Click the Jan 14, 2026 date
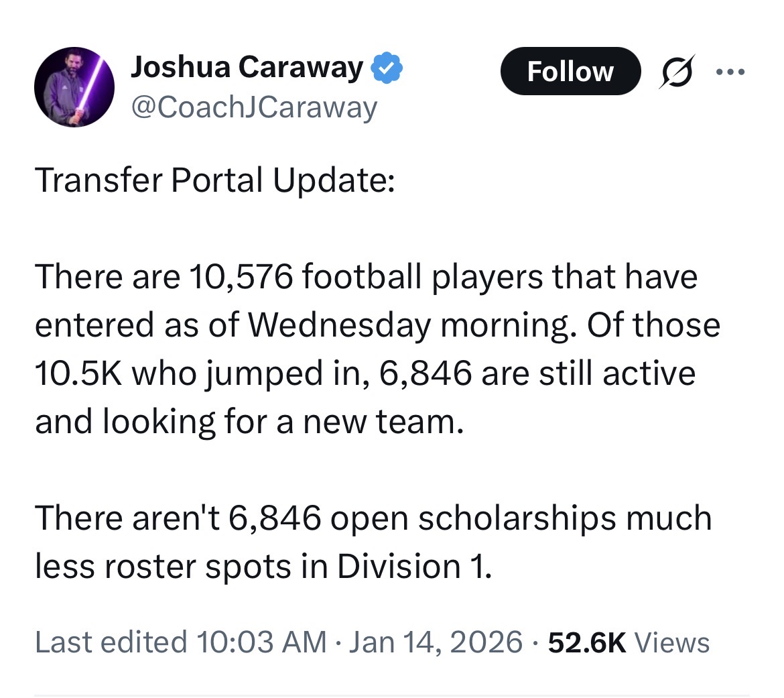Screen dimensions: 784x698 (x=436, y=642)
